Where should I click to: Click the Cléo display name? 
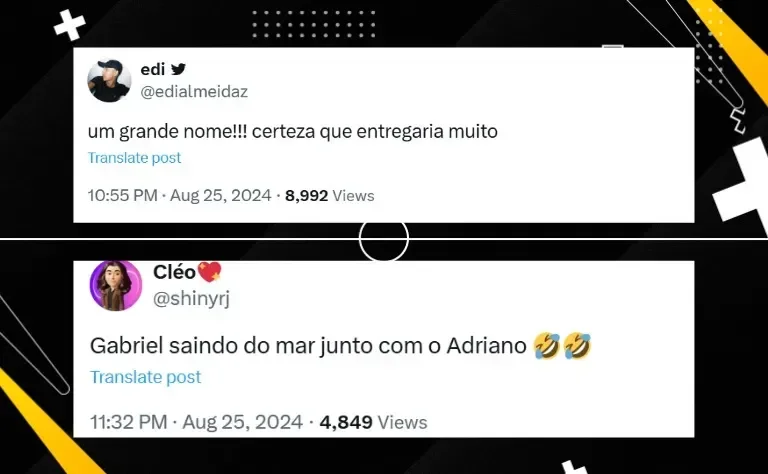tap(174, 272)
